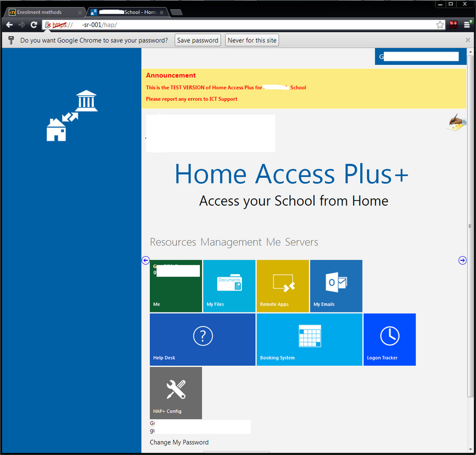This screenshot has width=476, height=455.
Task: Open the Chrome hamburger menu
Action: (x=467, y=25)
